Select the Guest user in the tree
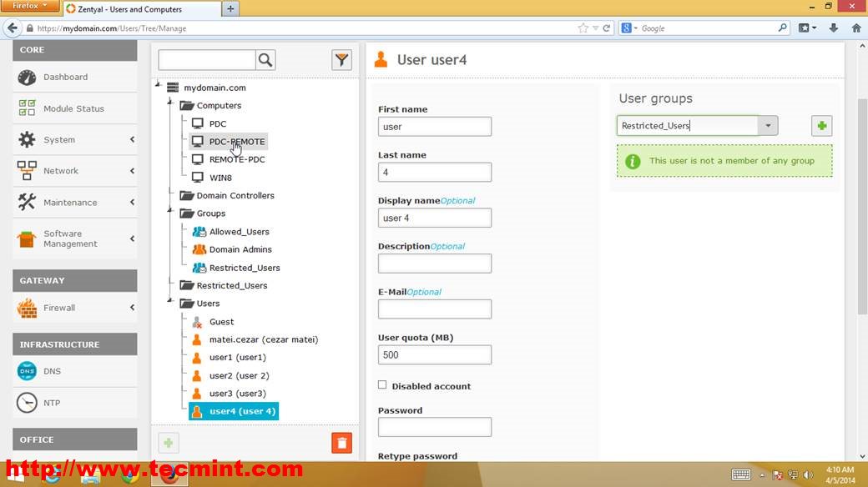Viewport: 868px width, 487px height. point(221,322)
